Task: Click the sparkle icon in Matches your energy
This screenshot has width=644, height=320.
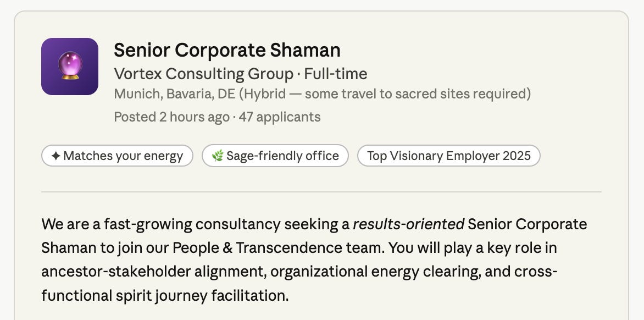Action: 55,156
